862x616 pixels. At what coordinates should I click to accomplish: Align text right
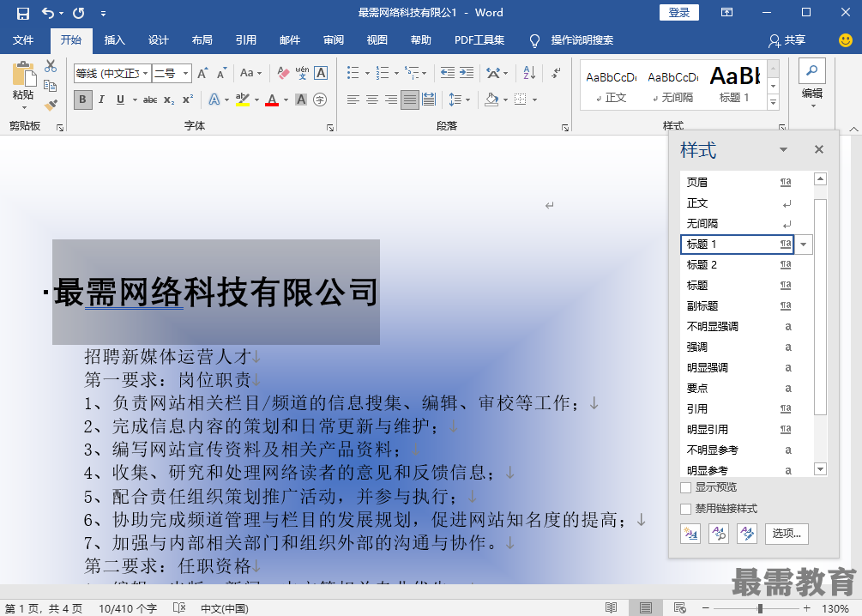click(x=391, y=100)
